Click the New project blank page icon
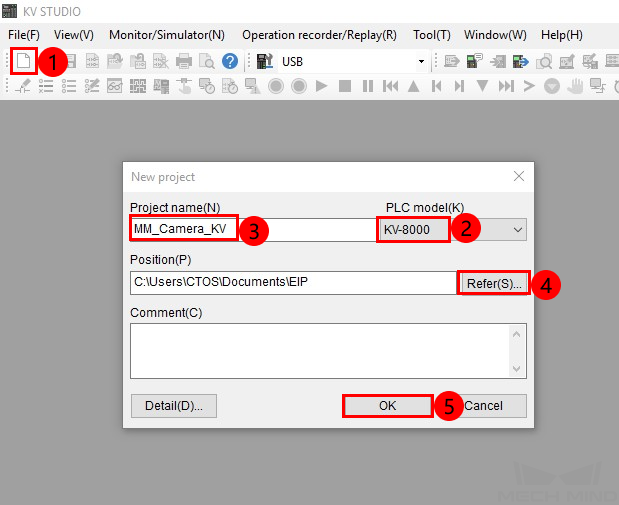This screenshot has height=505, width=619. point(23,61)
